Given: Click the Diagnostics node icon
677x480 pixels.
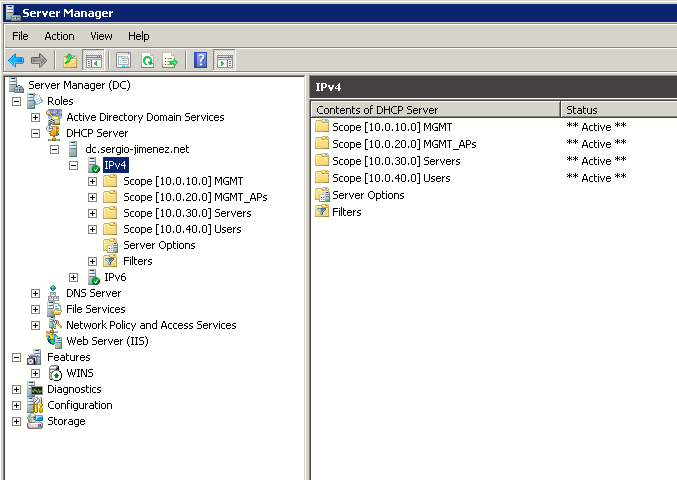Looking at the screenshot, I should tap(35, 389).
